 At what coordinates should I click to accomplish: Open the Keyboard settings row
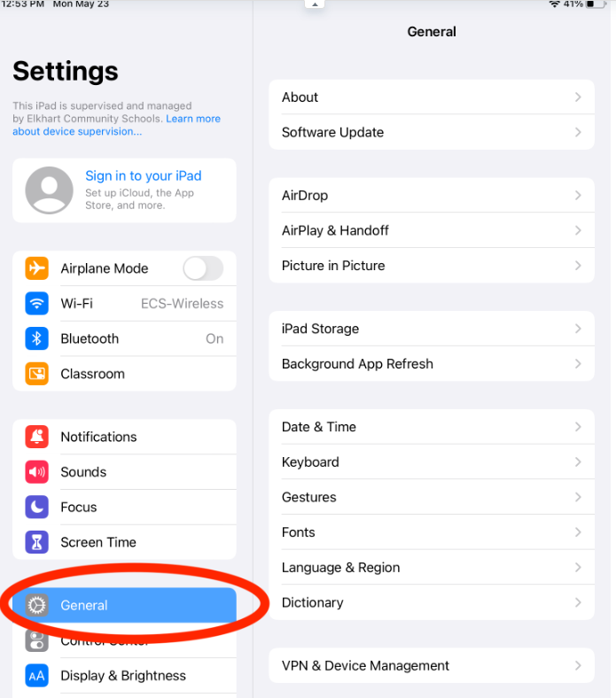(432, 462)
